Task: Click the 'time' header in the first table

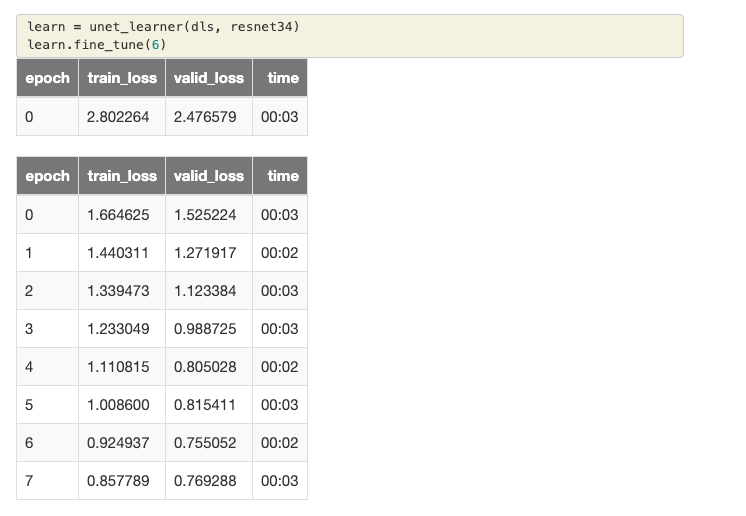Action: click(280, 78)
